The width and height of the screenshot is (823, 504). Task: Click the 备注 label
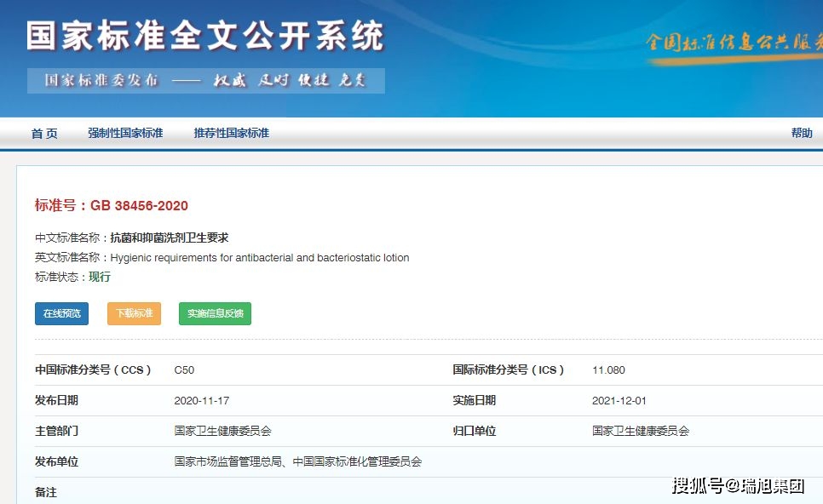pyautogui.click(x=46, y=492)
